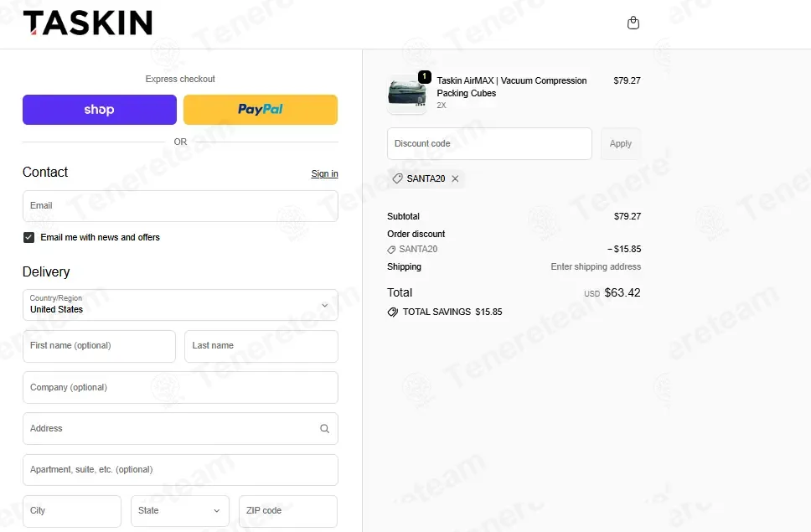Select the Last name field
Viewport: 811px width, 532px height.
click(x=261, y=346)
